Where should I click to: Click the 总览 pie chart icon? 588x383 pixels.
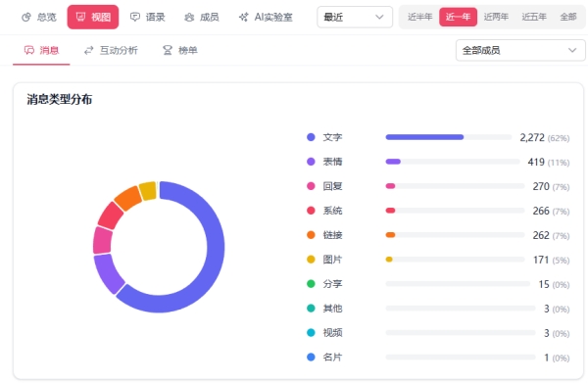26,18
